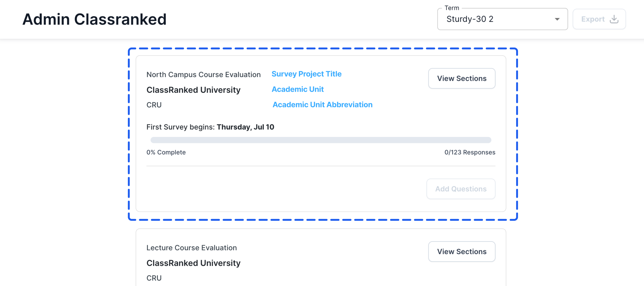Viewport: 644px width, 286px height.
Task: Click the Export download icon
Action: tap(614, 19)
